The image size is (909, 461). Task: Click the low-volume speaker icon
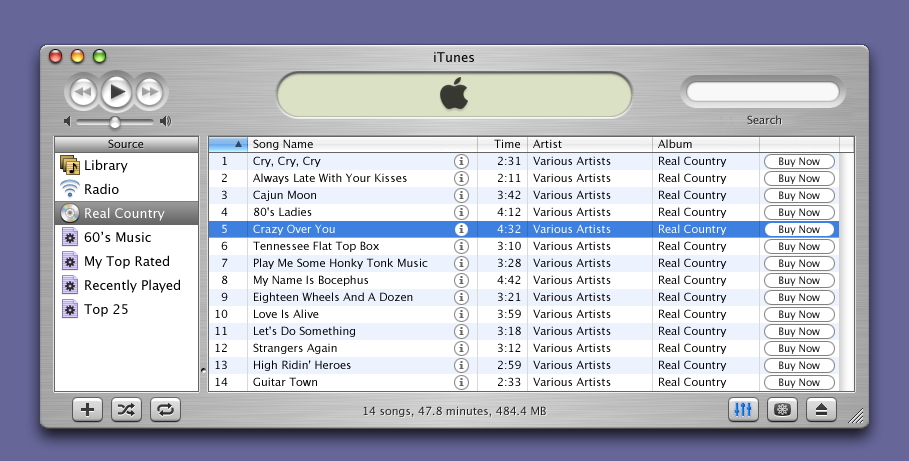click(x=68, y=121)
